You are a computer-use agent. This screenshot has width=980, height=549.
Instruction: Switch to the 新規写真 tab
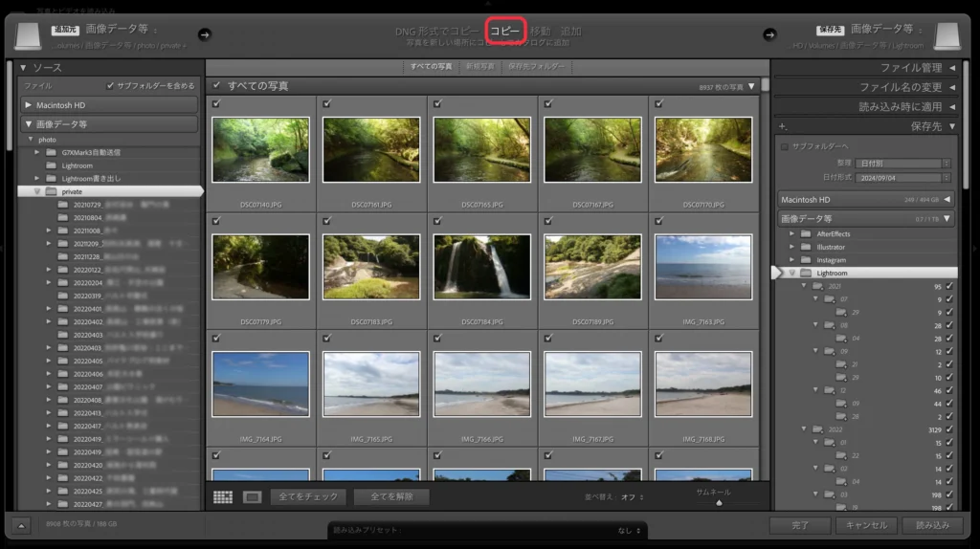[x=479, y=66]
